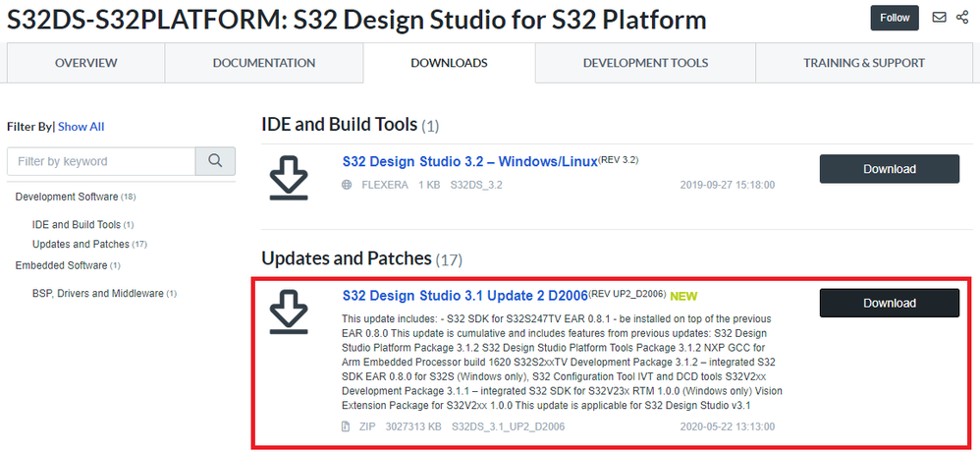Screen dimensions: 980x454
Task: Switch to the Documentation tab
Action: pos(264,63)
